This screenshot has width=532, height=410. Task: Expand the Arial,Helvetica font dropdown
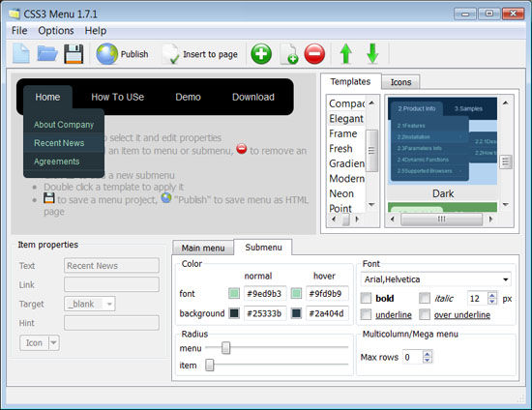(x=435, y=279)
